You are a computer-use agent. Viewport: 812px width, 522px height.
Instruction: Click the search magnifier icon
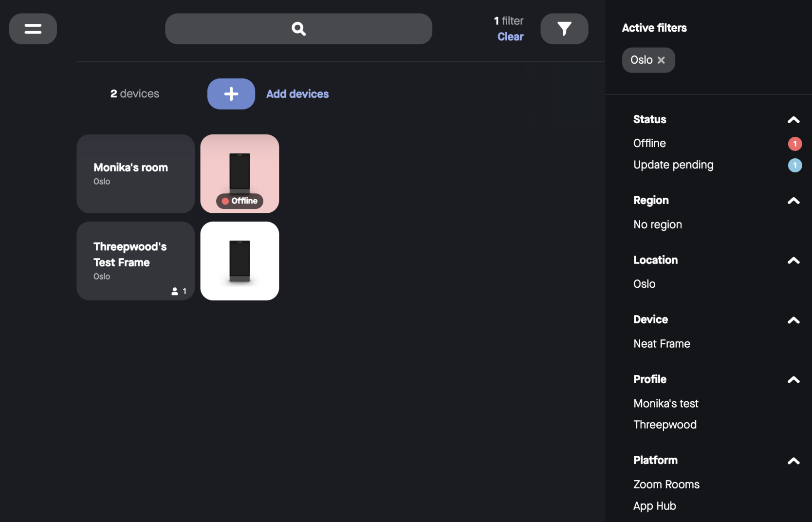[298, 29]
